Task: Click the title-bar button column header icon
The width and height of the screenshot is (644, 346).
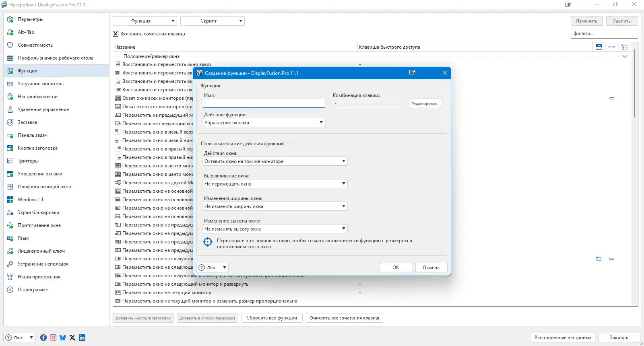Action: pos(599,47)
